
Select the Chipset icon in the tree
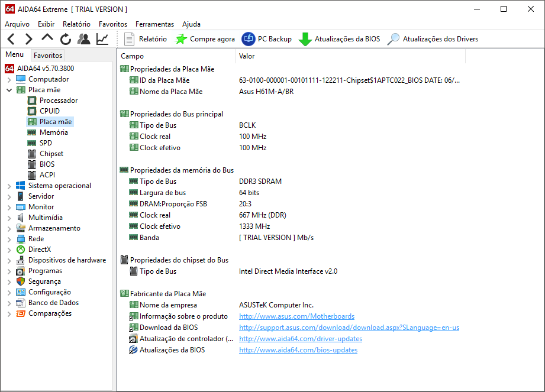pos(32,154)
